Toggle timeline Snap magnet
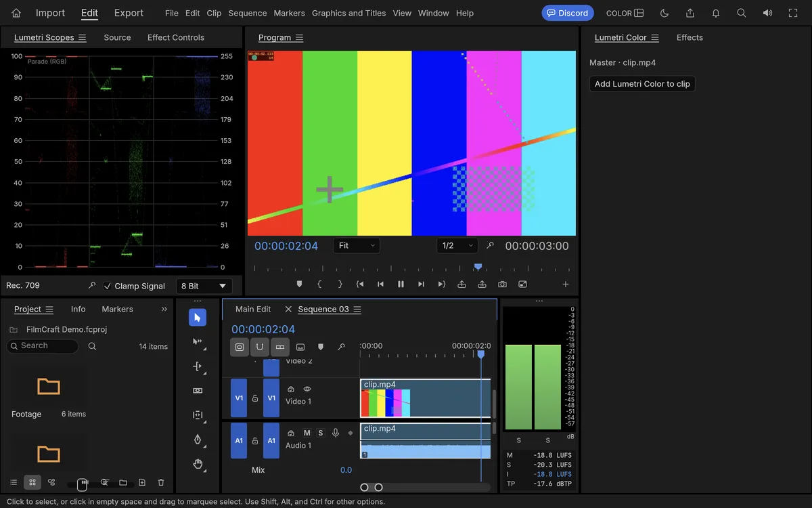 (260, 347)
